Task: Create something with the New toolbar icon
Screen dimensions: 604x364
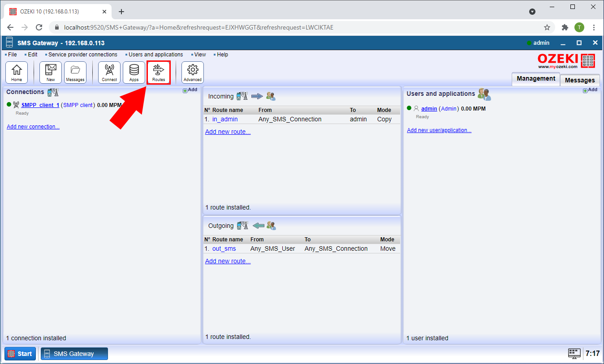Action: coord(50,72)
